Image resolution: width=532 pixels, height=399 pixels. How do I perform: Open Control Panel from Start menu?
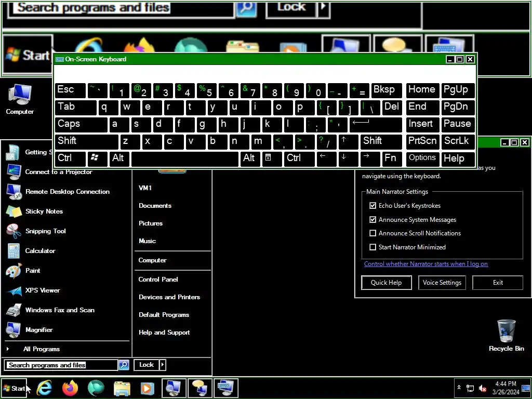[158, 279]
